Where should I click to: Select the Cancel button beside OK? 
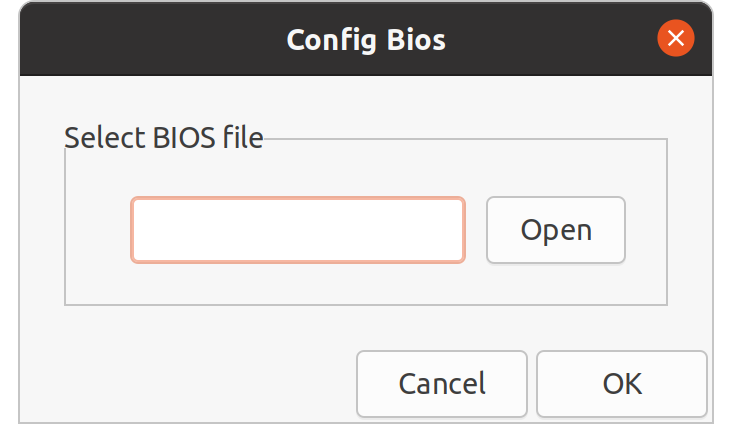point(442,384)
